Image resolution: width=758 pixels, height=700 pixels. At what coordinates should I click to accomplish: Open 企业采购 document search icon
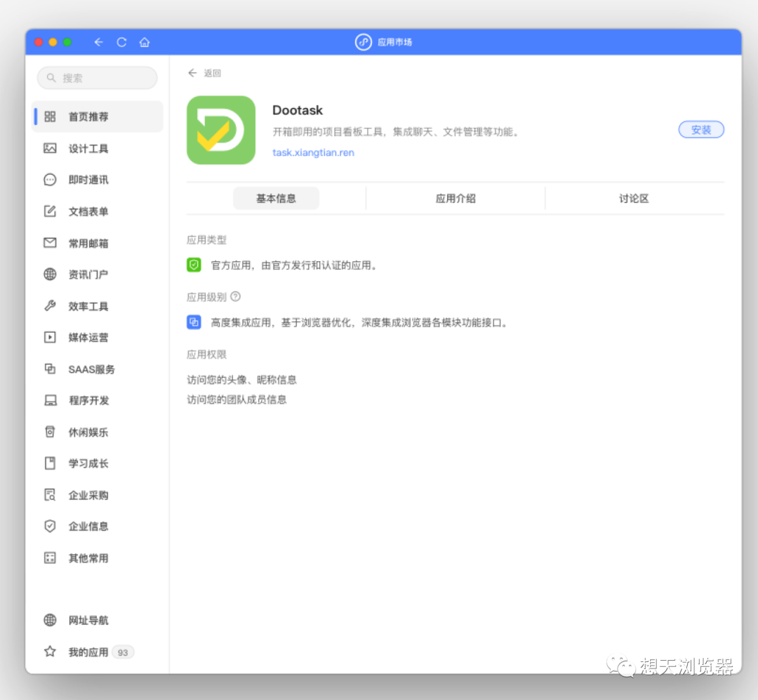pos(51,495)
